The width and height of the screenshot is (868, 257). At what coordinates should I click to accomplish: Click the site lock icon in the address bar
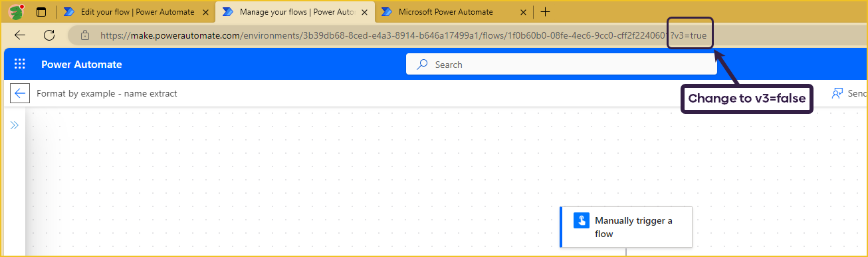84,35
